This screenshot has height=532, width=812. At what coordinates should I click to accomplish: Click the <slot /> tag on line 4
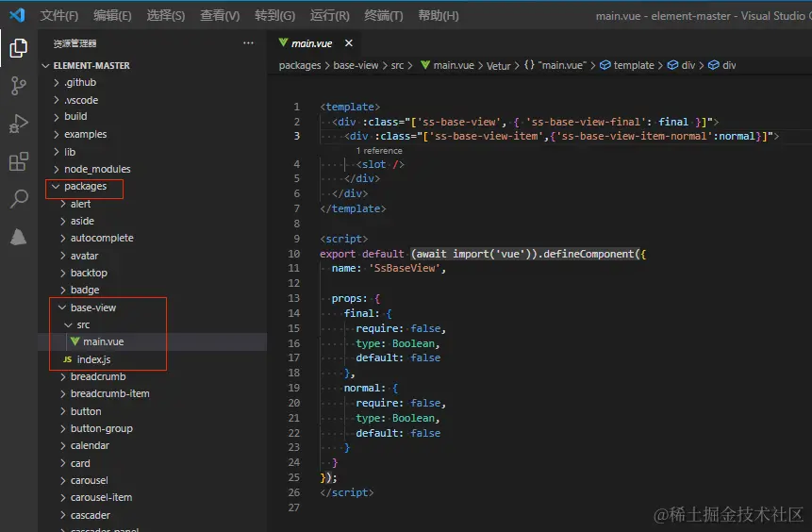380,164
